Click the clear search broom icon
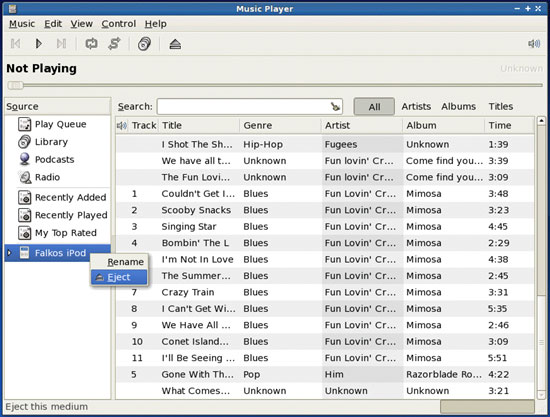Image resolution: width=550 pixels, height=417 pixels. click(335, 107)
